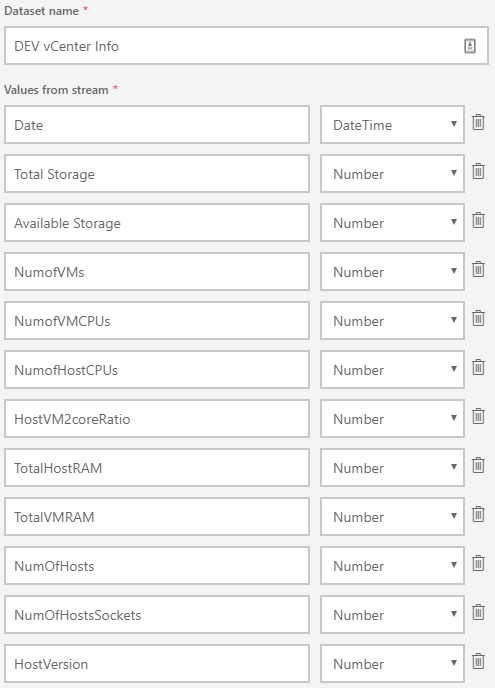Delete the Available Storage row
This screenshot has width=495, height=688.
pyautogui.click(x=478, y=220)
